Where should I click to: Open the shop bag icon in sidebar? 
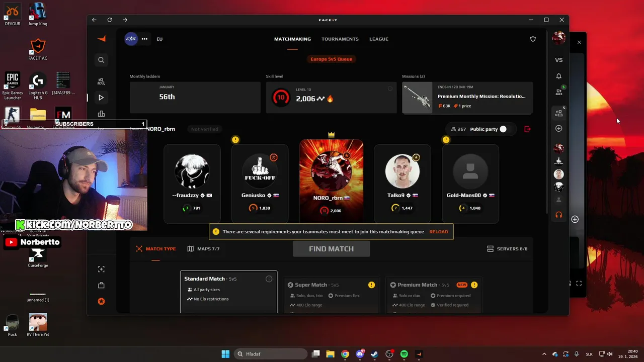click(x=101, y=285)
